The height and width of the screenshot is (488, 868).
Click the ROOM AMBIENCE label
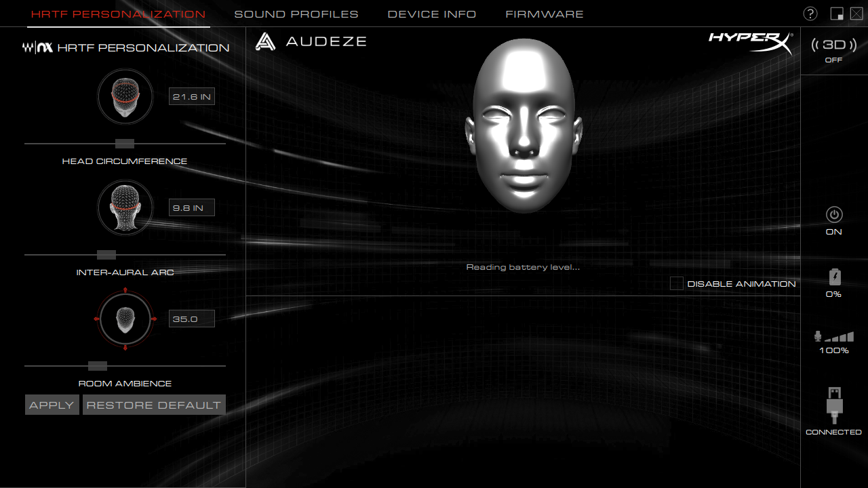click(x=125, y=384)
